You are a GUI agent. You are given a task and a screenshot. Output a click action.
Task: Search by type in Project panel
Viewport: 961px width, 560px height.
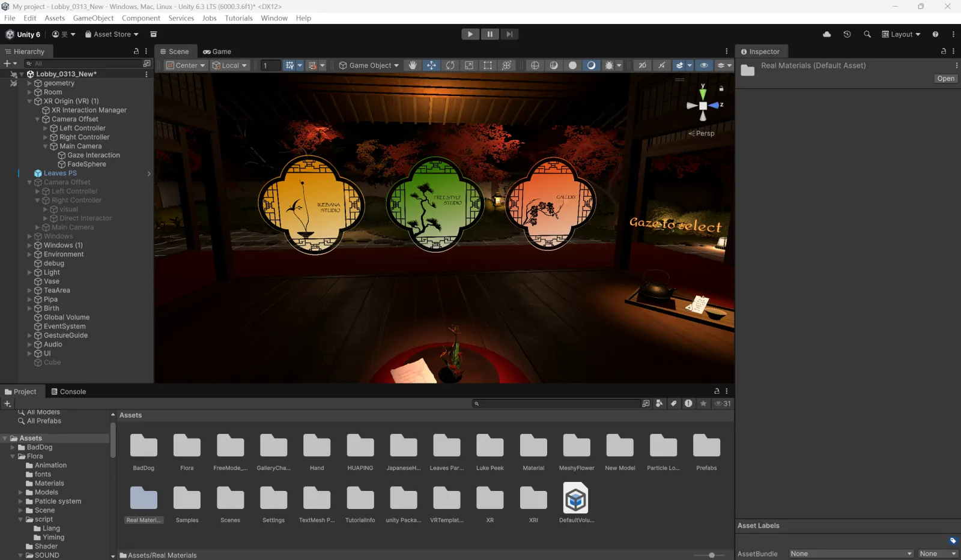coord(659,403)
